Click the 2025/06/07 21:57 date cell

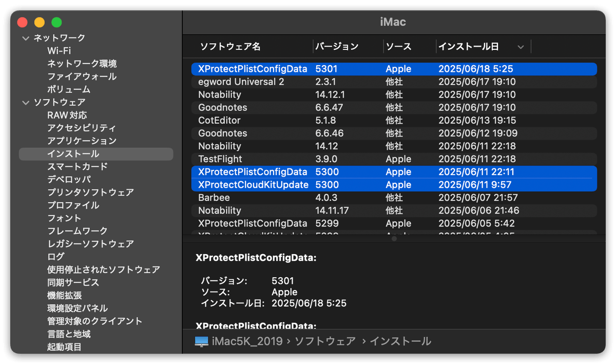tap(478, 198)
